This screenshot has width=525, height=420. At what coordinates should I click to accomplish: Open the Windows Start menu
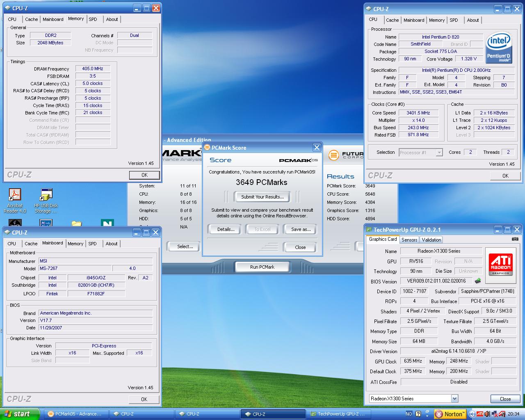click(20, 414)
